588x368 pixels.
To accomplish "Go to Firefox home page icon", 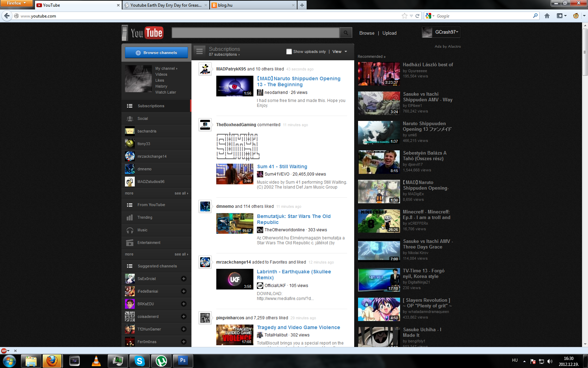I will (x=547, y=16).
